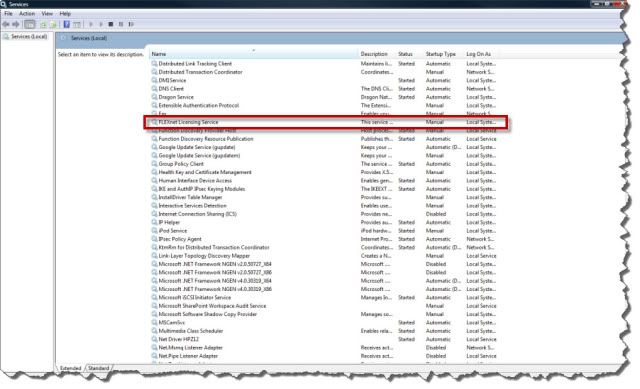Select Human Interface Device Access service
640x389 pixels.
tap(195, 180)
